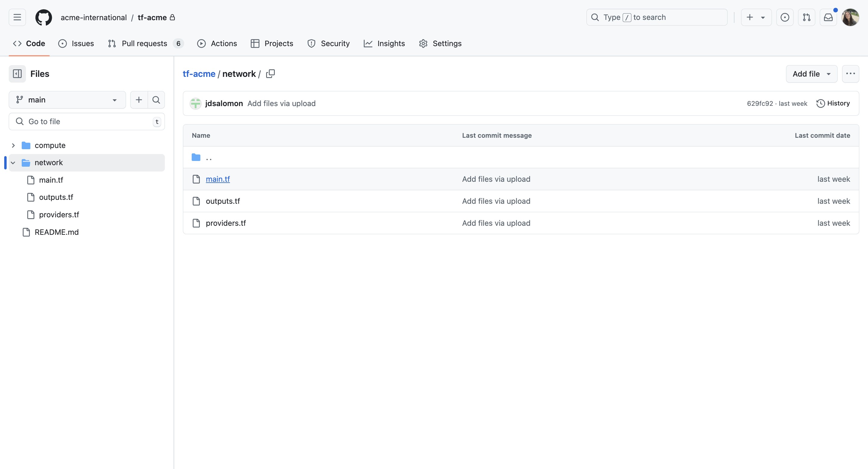Open the header issues icon

[x=785, y=17]
